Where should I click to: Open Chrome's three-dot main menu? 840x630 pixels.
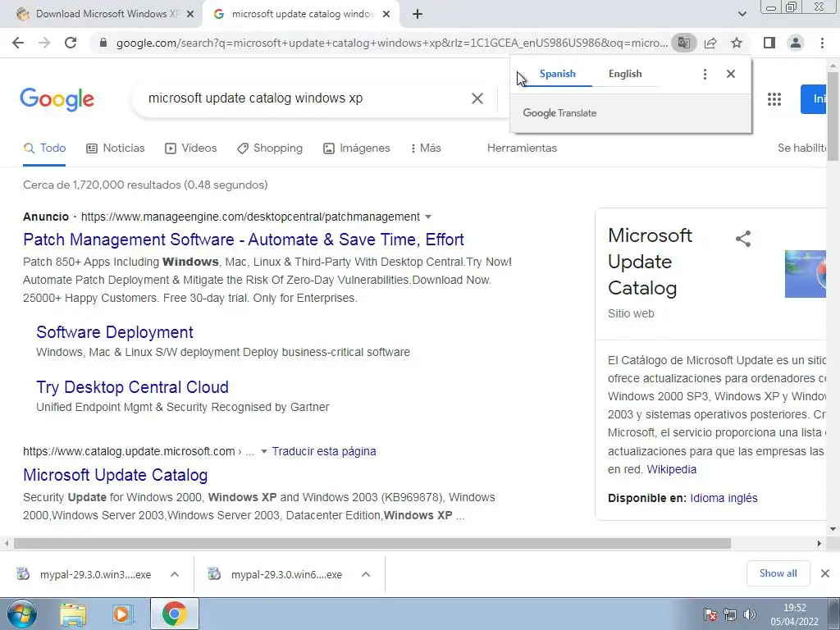[x=822, y=43]
